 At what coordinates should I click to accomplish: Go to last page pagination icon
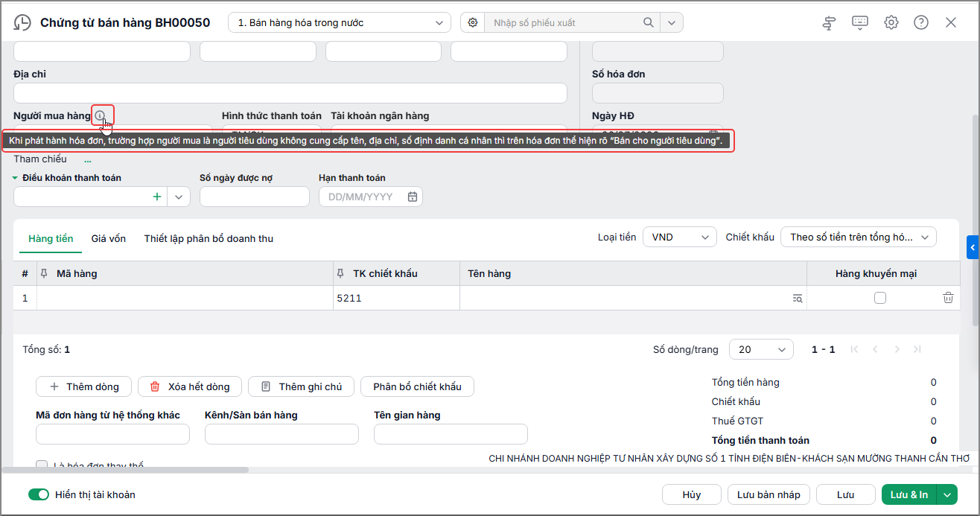click(x=917, y=349)
